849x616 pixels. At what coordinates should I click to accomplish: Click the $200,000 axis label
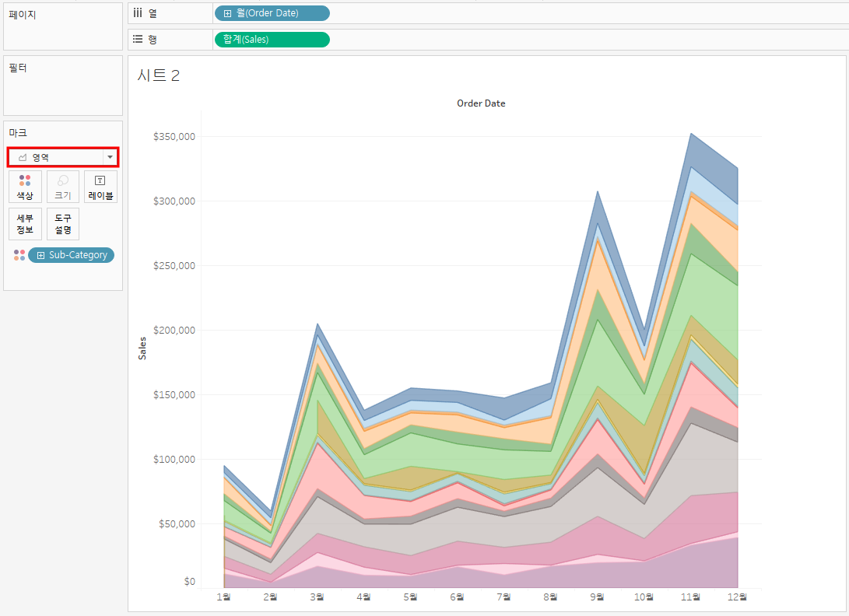174,330
